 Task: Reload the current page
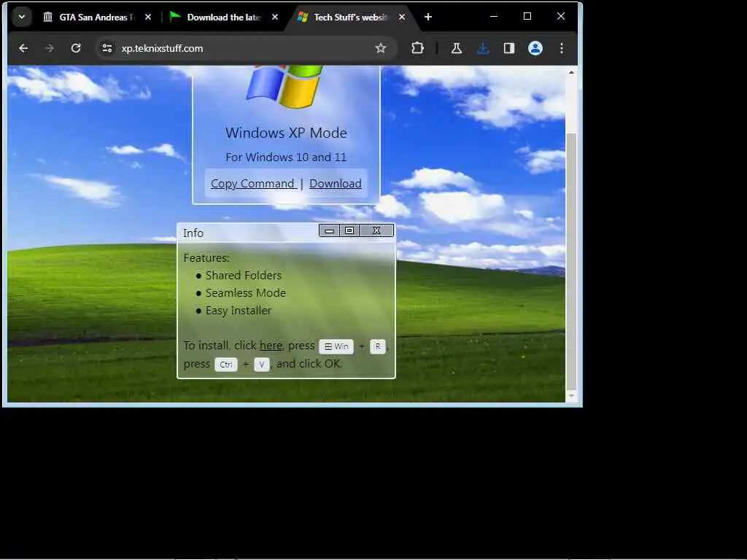pos(76,48)
